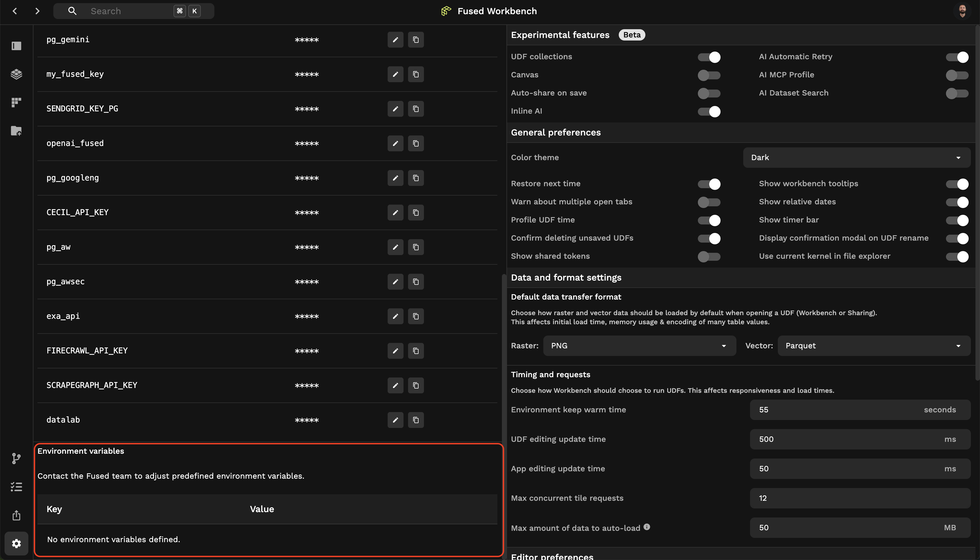980x560 pixels.
Task: Toggle AI MCP Profile switch
Action: pyautogui.click(x=956, y=75)
